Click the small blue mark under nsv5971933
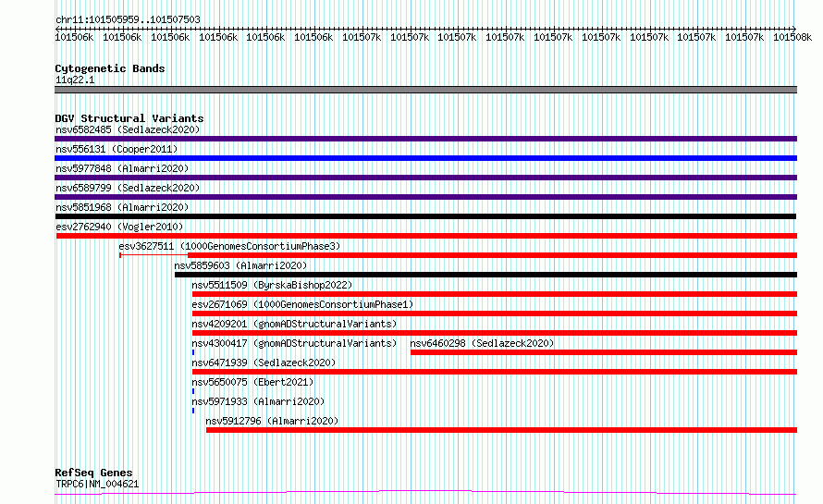The width and height of the screenshot is (823, 504). [x=193, y=411]
